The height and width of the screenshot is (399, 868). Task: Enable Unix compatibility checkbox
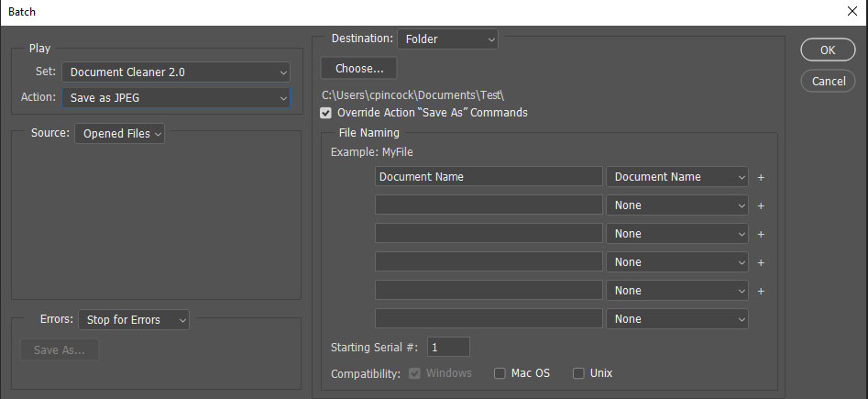pos(578,373)
